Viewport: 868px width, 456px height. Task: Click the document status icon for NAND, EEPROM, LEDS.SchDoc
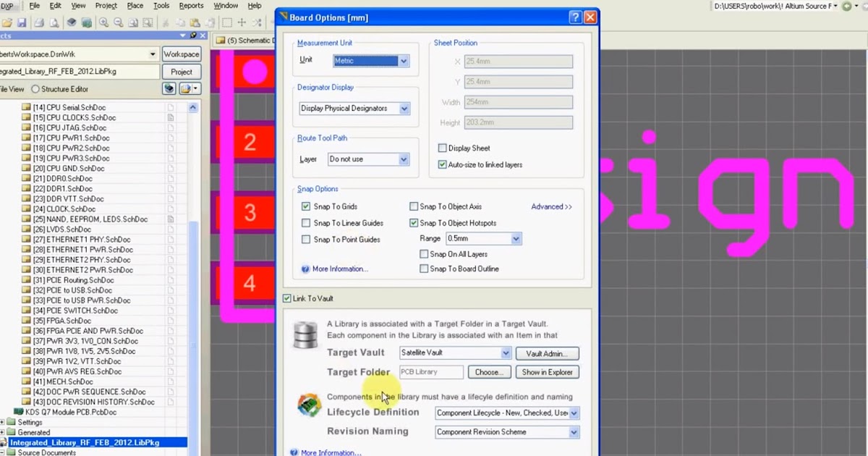(x=171, y=219)
